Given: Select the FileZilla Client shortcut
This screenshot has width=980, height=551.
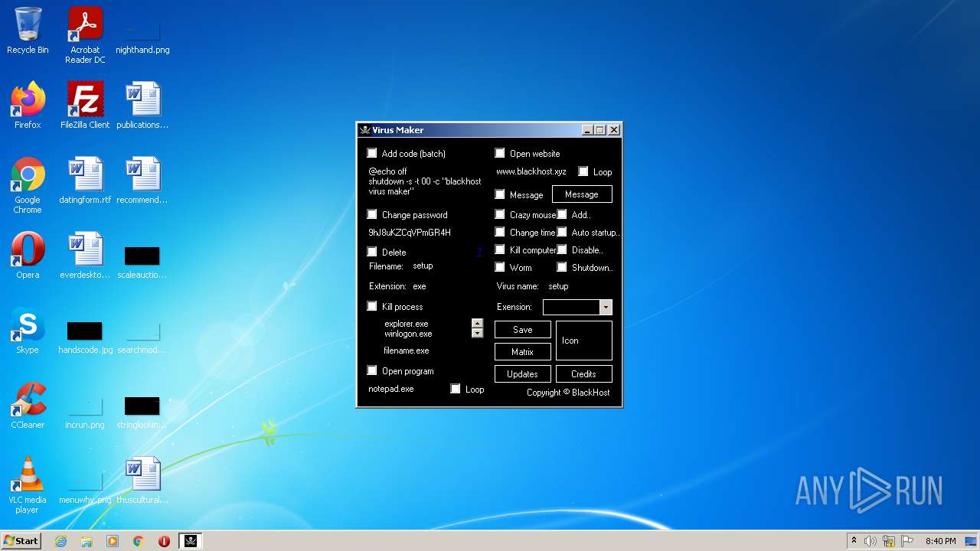Looking at the screenshot, I should click(85, 106).
